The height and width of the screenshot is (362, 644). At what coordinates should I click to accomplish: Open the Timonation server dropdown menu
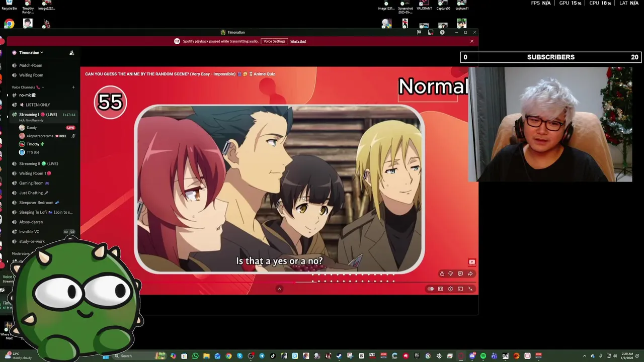[31, 53]
